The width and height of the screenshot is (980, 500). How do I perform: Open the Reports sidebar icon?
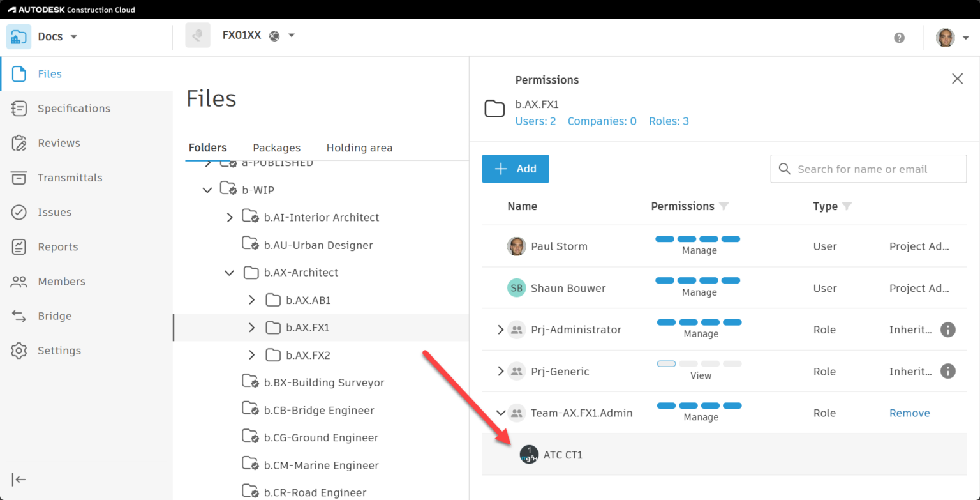[x=19, y=246]
